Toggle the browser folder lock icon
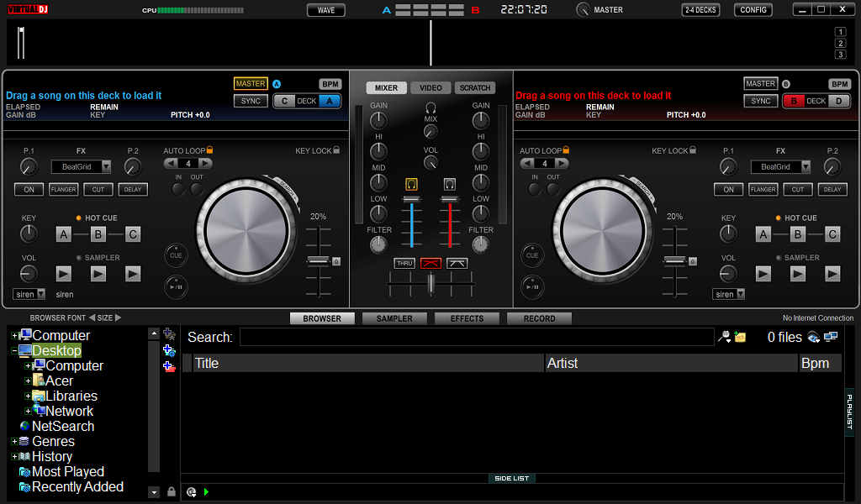The image size is (861, 504). [x=172, y=491]
